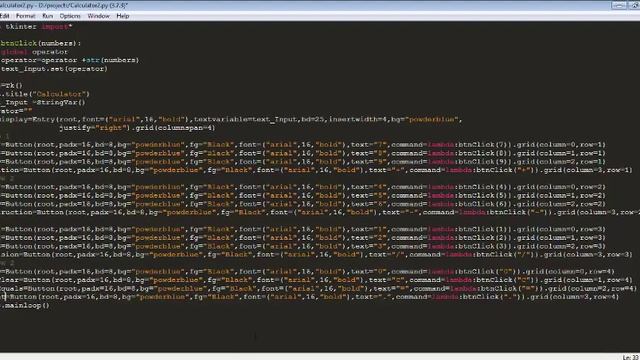This screenshot has width=640, height=360.
Task: Open the Run menu
Action: tap(47, 16)
